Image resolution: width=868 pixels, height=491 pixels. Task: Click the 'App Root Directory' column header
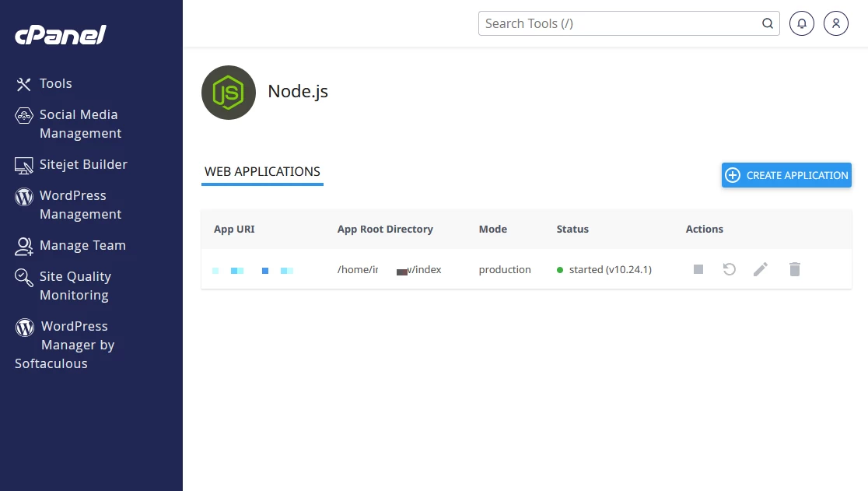385,230
